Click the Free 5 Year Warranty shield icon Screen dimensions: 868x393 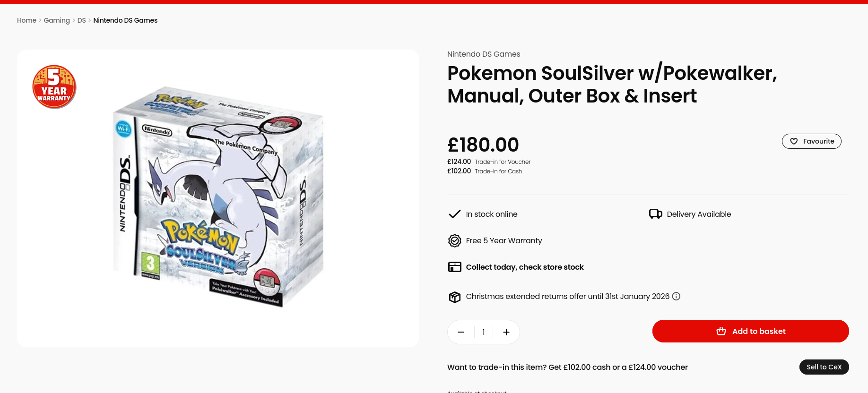coord(454,241)
